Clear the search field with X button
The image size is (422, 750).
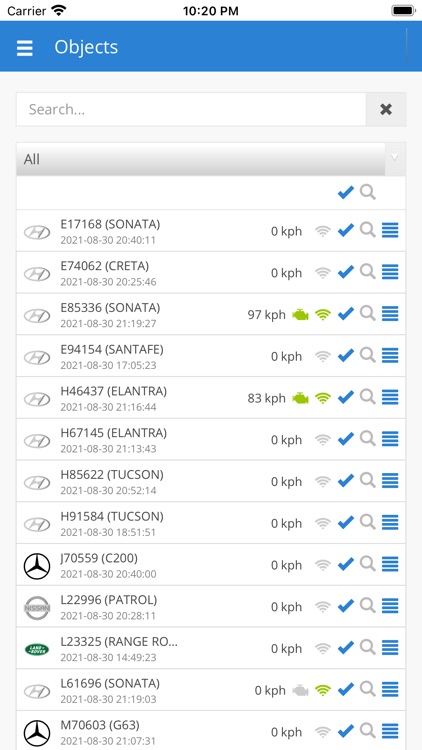(x=386, y=110)
